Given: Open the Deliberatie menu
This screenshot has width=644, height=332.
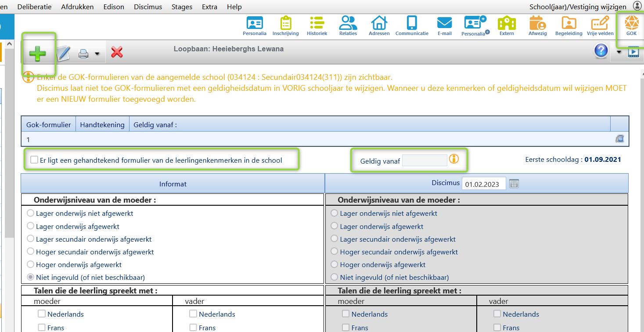Looking at the screenshot, I should 34,7.
